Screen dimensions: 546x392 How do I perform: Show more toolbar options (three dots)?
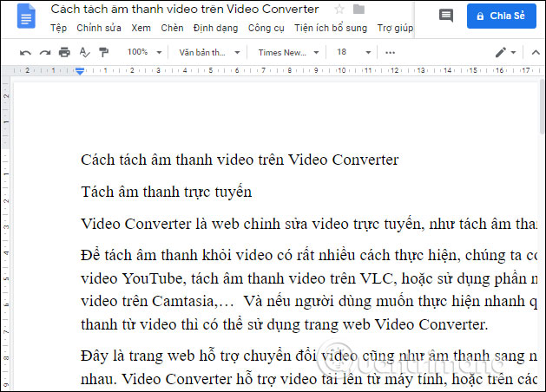tap(390, 53)
